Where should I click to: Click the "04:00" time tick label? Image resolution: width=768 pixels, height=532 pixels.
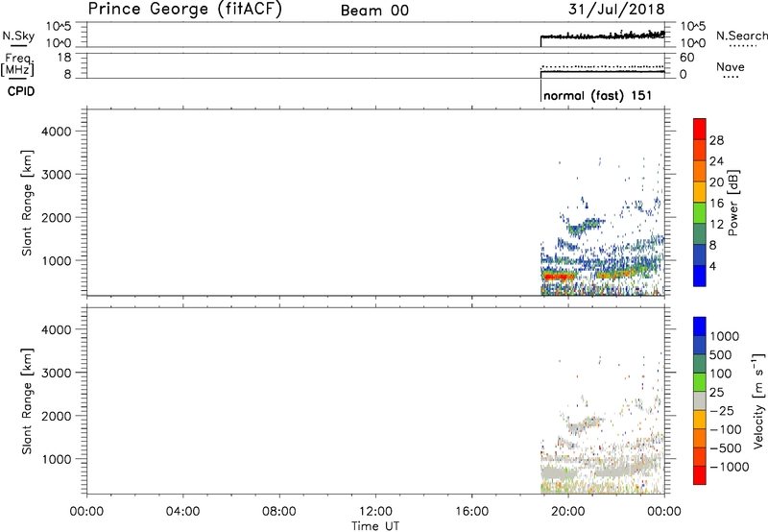[x=182, y=512]
